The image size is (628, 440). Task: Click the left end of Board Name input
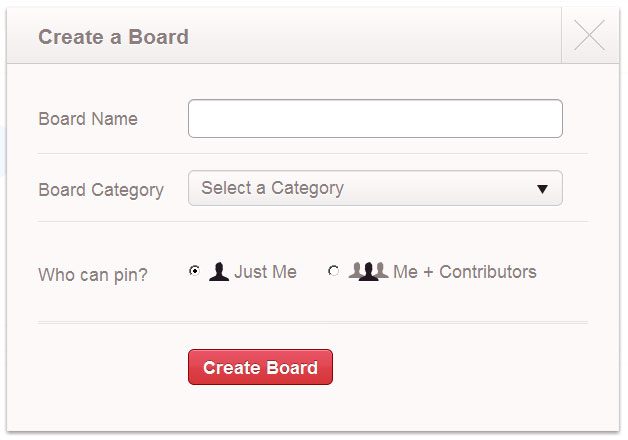pos(202,118)
